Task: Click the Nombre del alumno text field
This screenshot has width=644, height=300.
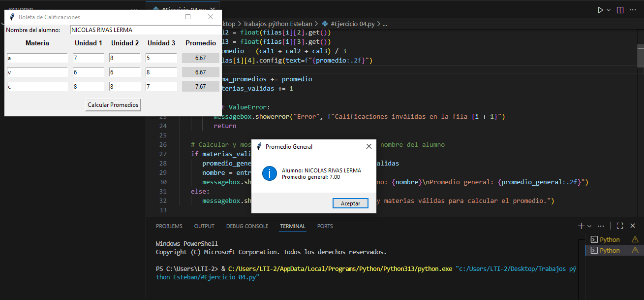Action: point(145,30)
